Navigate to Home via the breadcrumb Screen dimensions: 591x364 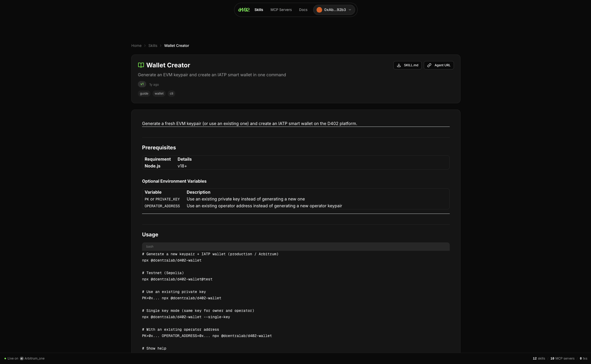point(136,46)
